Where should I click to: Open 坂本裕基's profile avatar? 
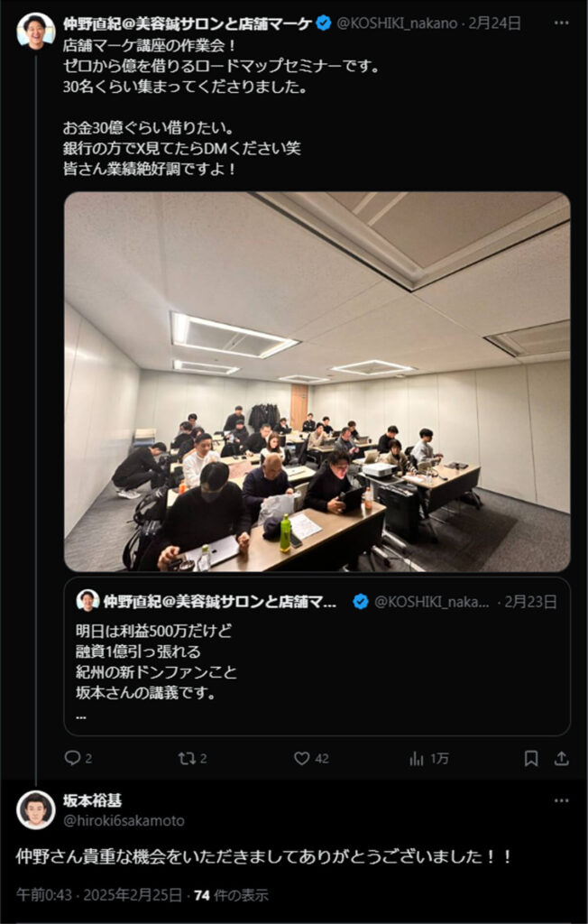coord(36,809)
